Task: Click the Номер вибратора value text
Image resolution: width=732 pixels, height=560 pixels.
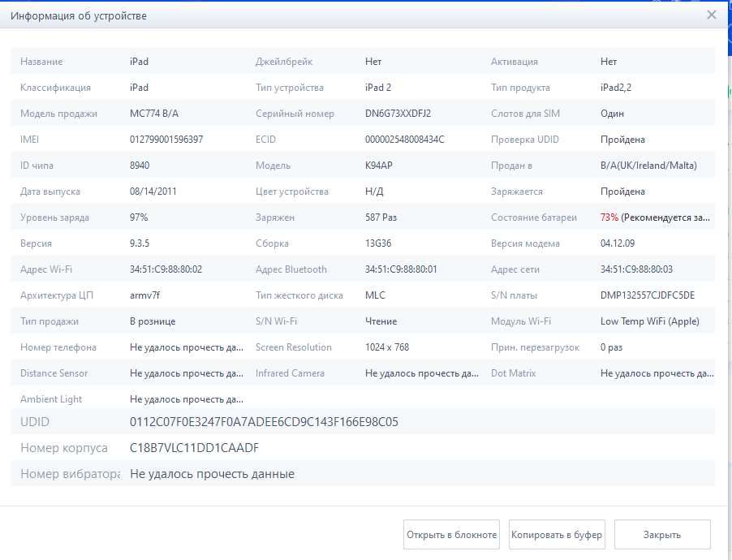Action: click(212, 474)
